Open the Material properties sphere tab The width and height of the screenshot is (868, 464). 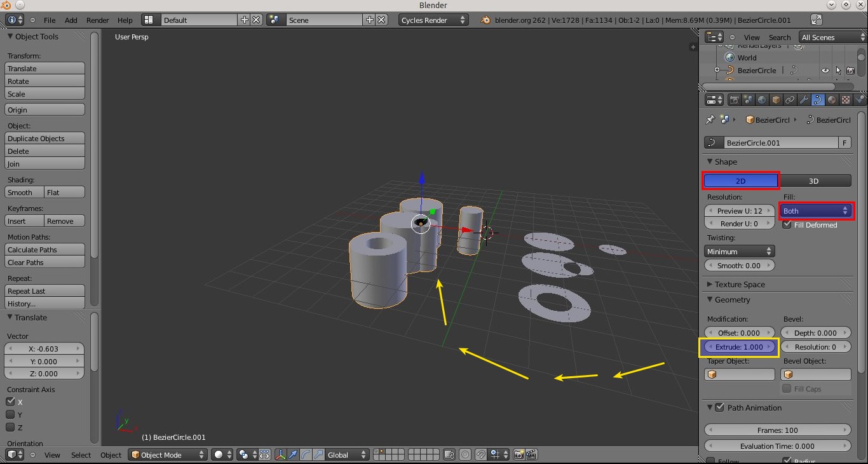pyautogui.click(x=832, y=100)
